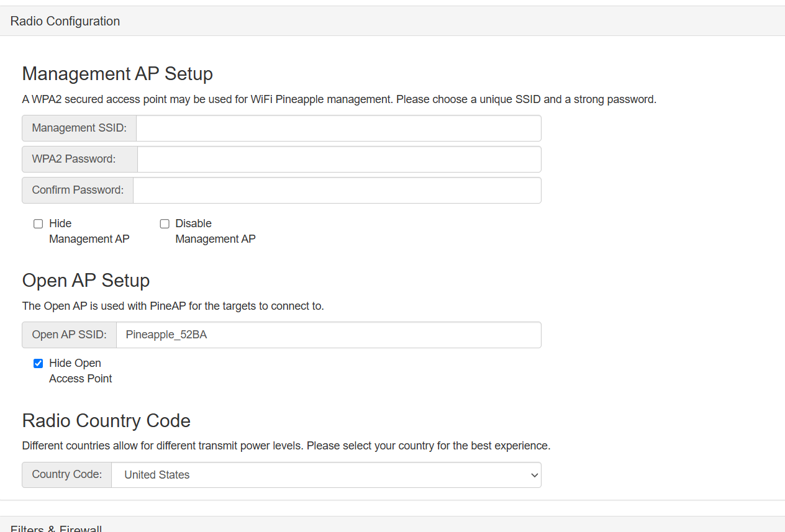
Task: Click the Management AP Setup heading
Action: point(117,73)
